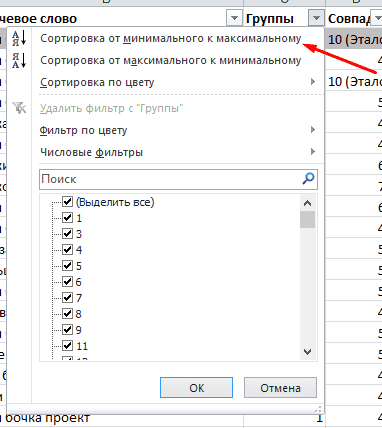
Task: Uncheck the checkbox for value 9
Action: point(68,330)
